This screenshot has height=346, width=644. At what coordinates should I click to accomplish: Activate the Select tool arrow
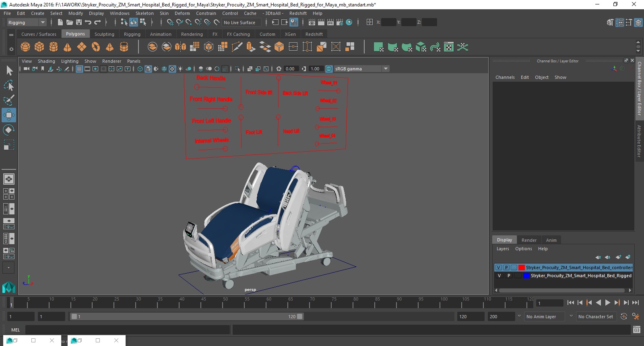9,71
